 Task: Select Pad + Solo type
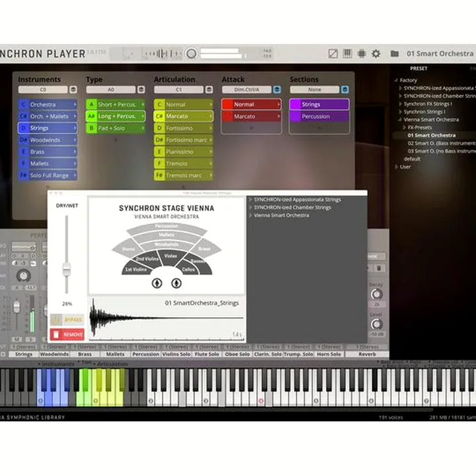pyautogui.click(x=115, y=128)
